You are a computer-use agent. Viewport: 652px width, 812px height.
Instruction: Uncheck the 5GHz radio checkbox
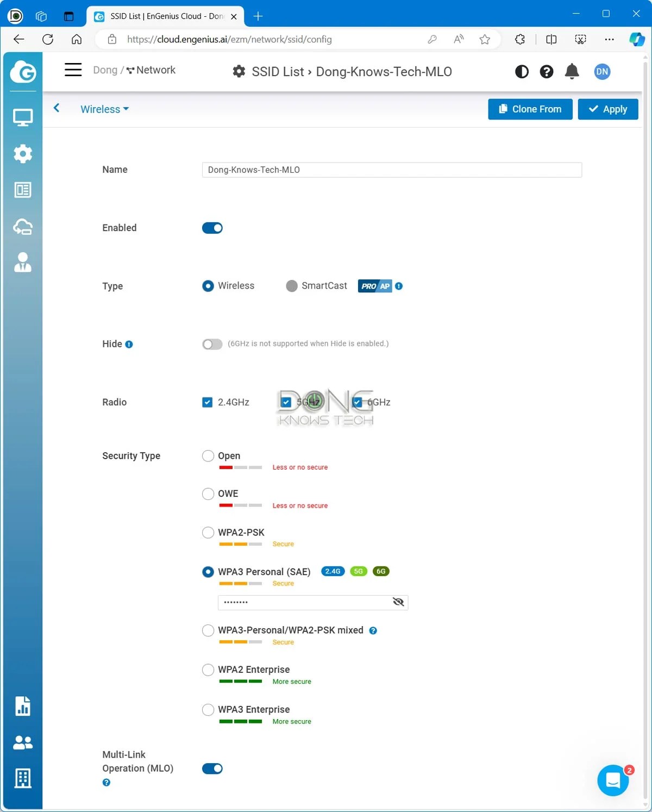(x=286, y=403)
